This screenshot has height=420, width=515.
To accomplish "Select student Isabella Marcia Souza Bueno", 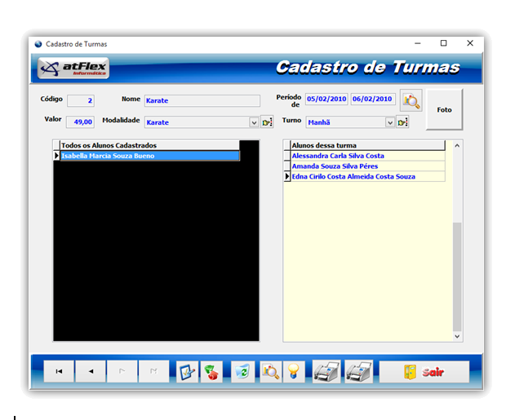I will click(x=149, y=156).
